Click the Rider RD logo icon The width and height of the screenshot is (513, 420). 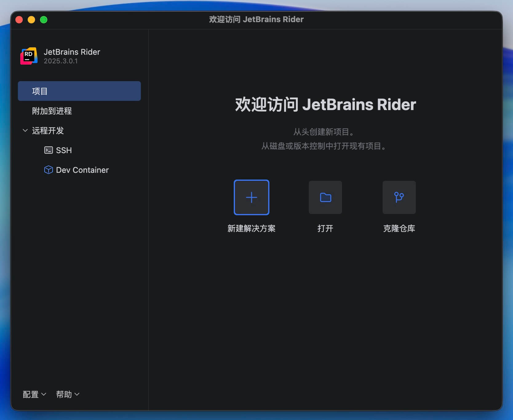click(x=29, y=56)
